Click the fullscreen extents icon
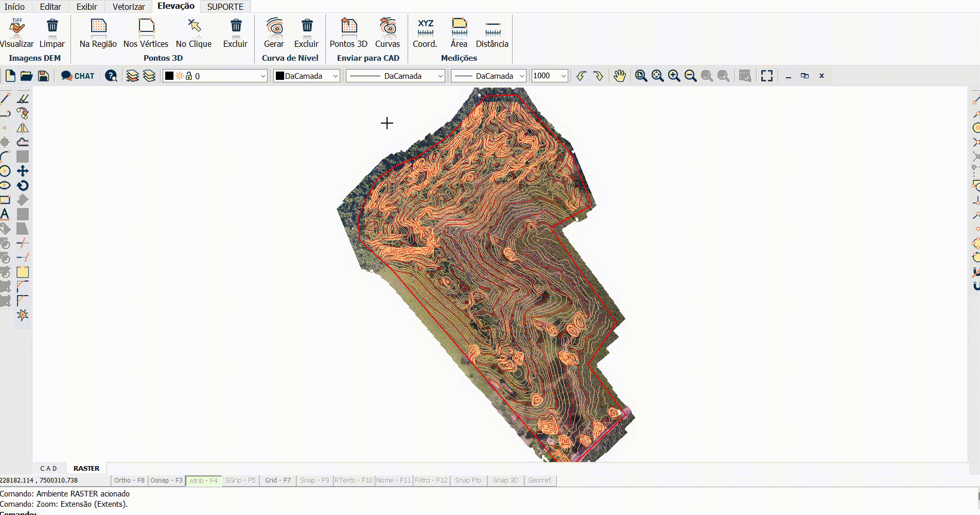This screenshot has width=980, height=515. 766,76
